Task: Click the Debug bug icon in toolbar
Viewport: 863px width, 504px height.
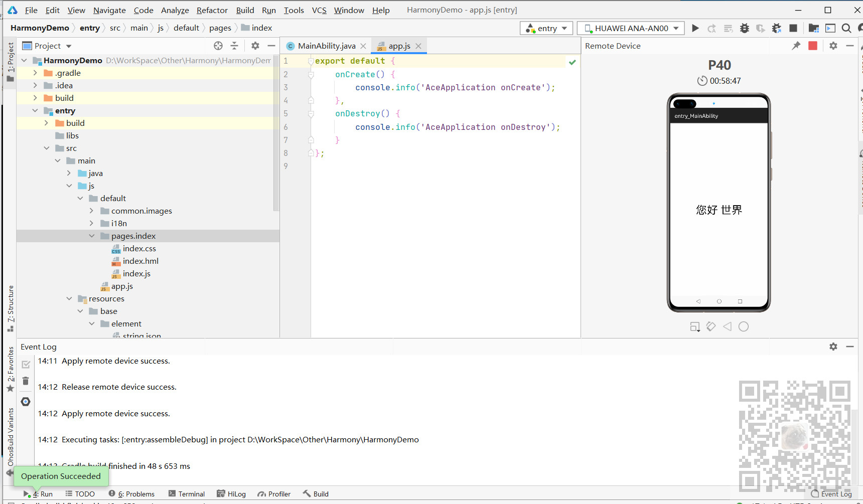Action: tap(745, 28)
